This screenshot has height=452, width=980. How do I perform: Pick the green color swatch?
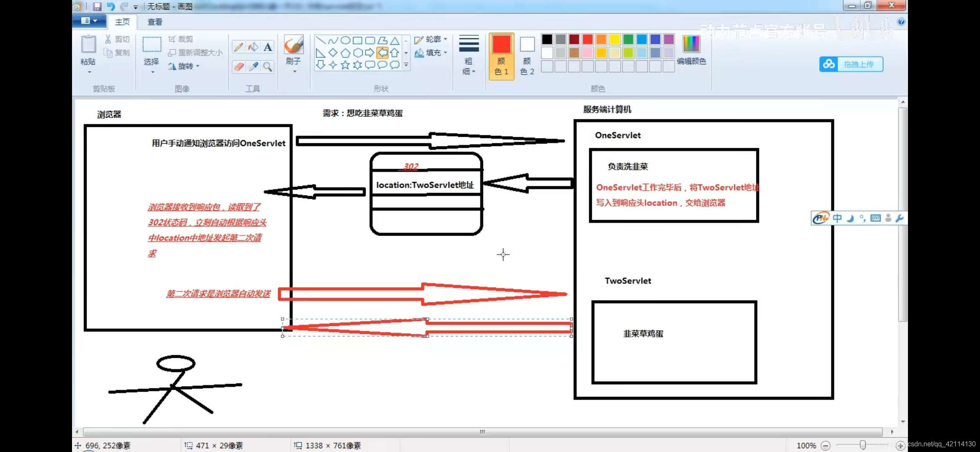coord(628,39)
